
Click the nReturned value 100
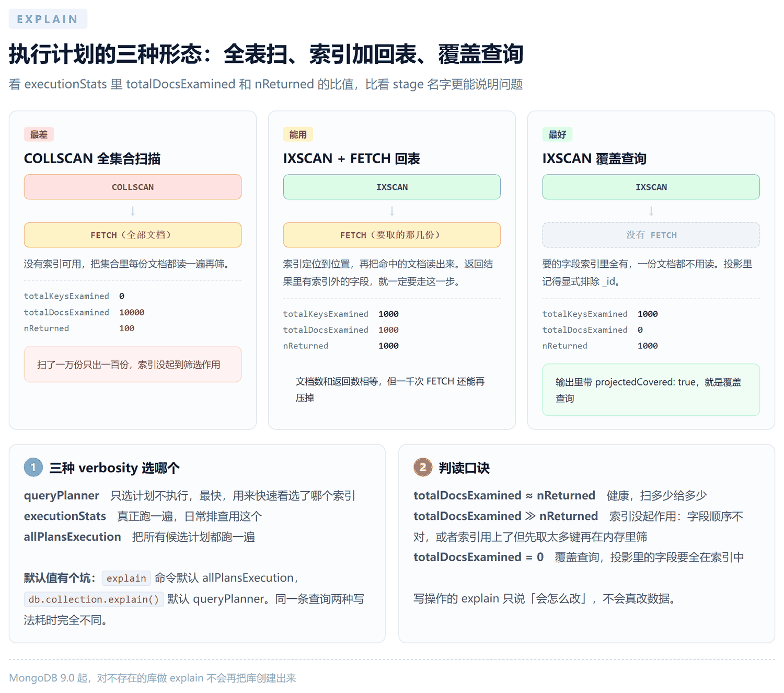[126, 328]
